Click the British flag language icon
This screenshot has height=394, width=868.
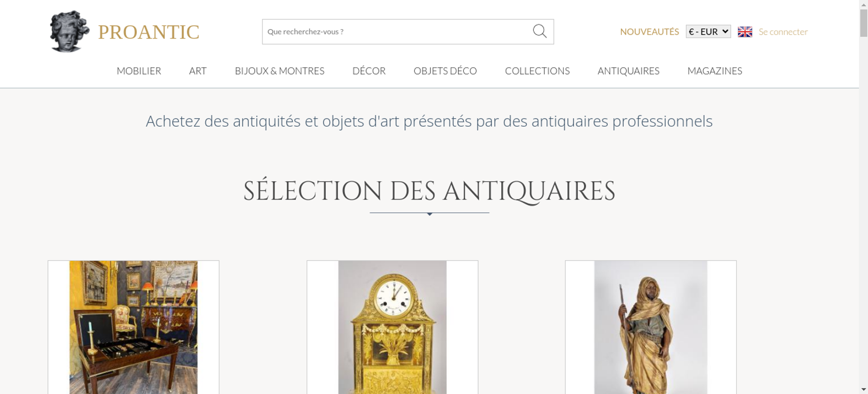[x=745, y=32]
